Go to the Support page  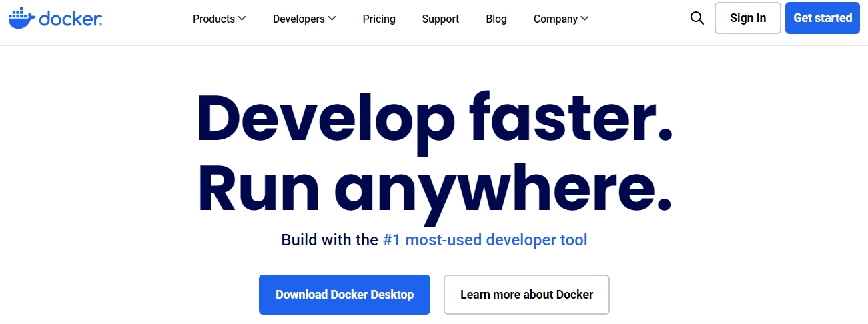440,19
